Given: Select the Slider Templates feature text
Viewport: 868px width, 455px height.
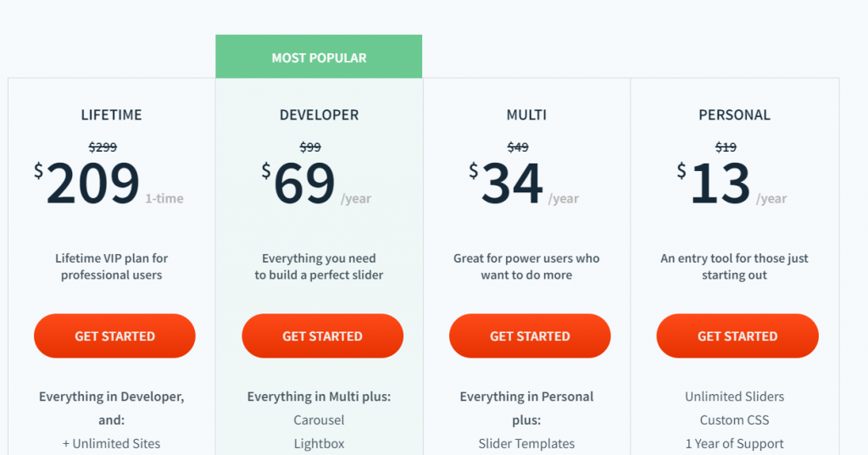Looking at the screenshot, I should point(526,443).
